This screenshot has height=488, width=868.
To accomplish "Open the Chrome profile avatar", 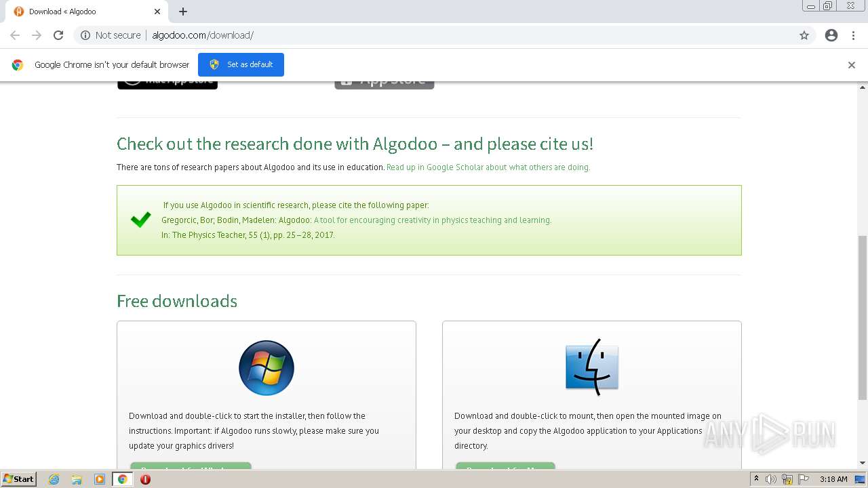I will click(x=831, y=35).
